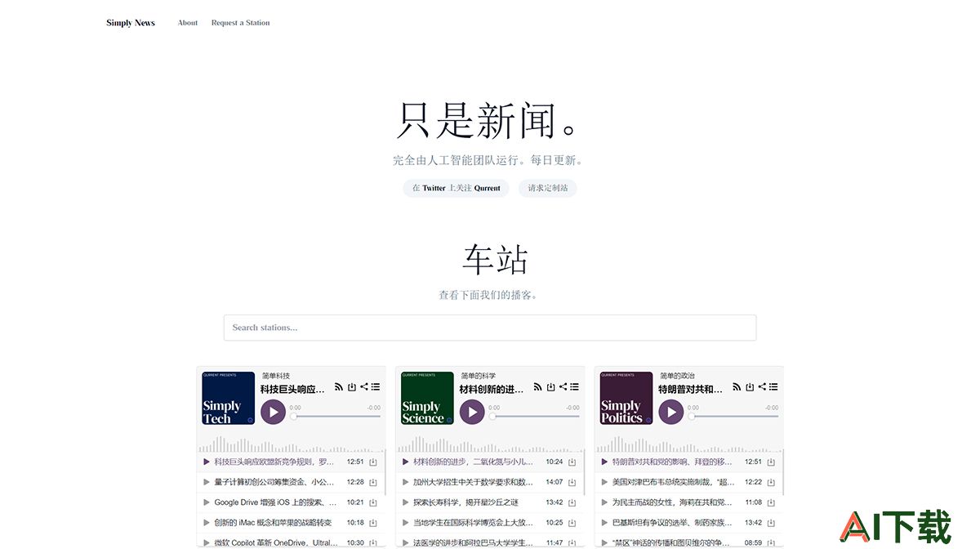
Task: Select episode 微软 Copilot 革新 OneDrive
Action: click(x=275, y=542)
